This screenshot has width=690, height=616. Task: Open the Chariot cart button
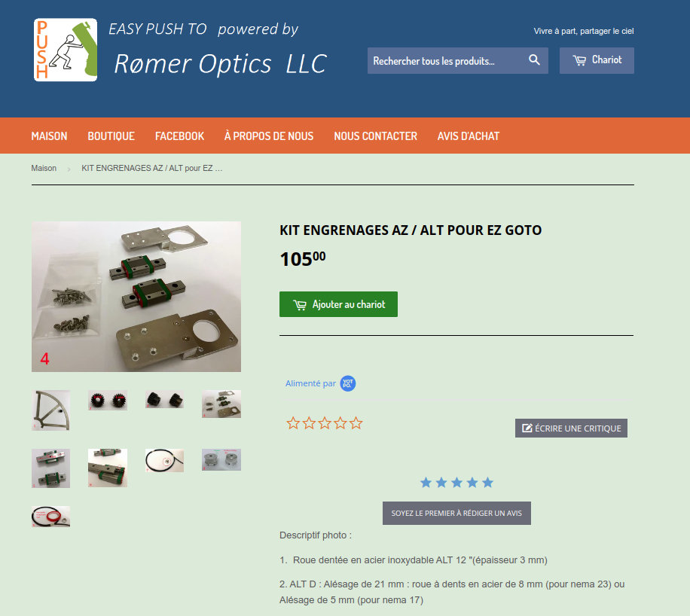597,60
